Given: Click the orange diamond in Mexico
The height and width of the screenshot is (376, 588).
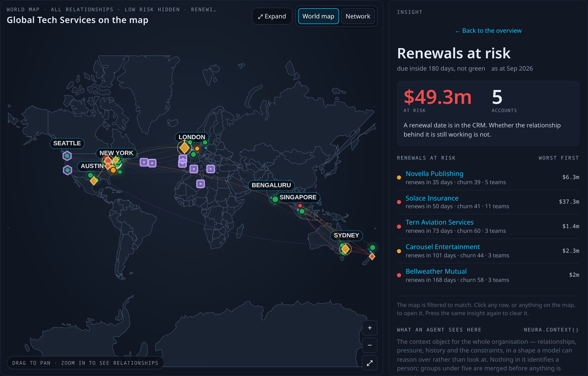Looking at the screenshot, I should (x=94, y=181).
